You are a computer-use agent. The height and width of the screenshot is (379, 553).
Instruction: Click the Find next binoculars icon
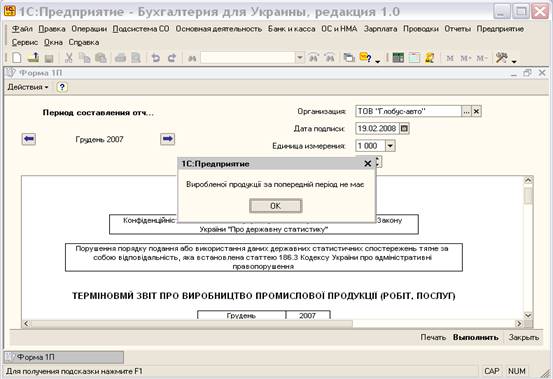click(x=313, y=57)
